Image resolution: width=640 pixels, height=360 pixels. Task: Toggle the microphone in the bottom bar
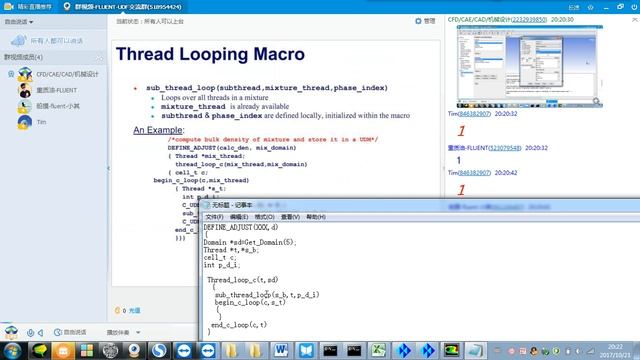point(31,333)
